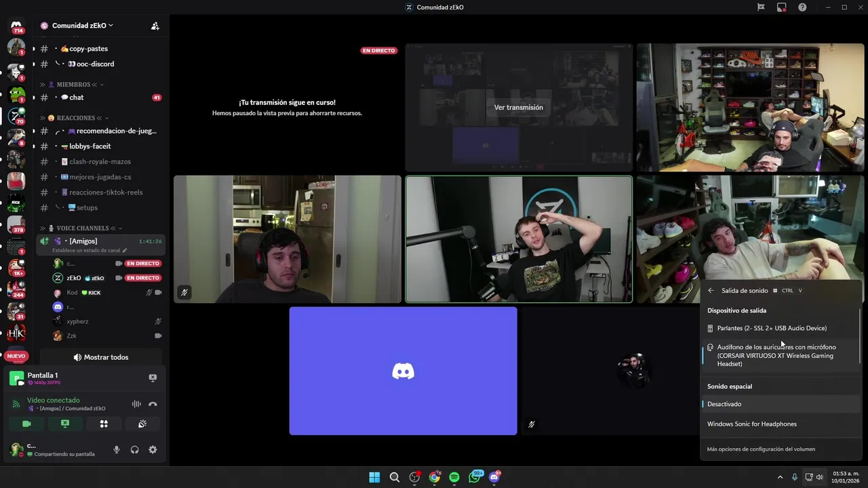
Task: Open the chat channel with 41 mentions
Action: tap(101, 98)
